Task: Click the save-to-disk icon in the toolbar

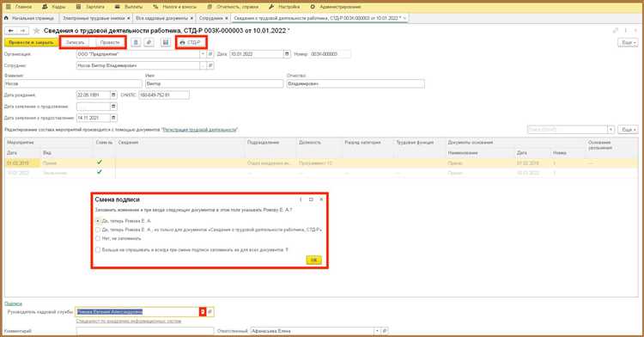Action: pyautogui.click(x=166, y=42)
